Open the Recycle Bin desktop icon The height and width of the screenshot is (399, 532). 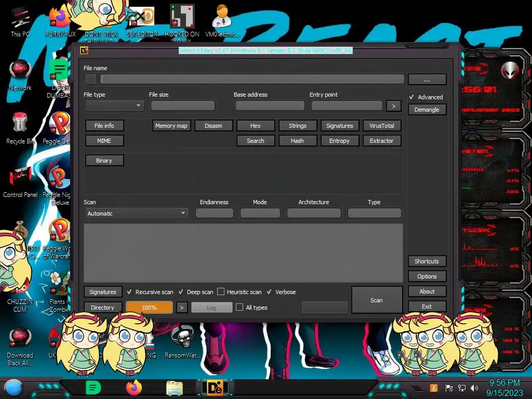pos(20,128)
